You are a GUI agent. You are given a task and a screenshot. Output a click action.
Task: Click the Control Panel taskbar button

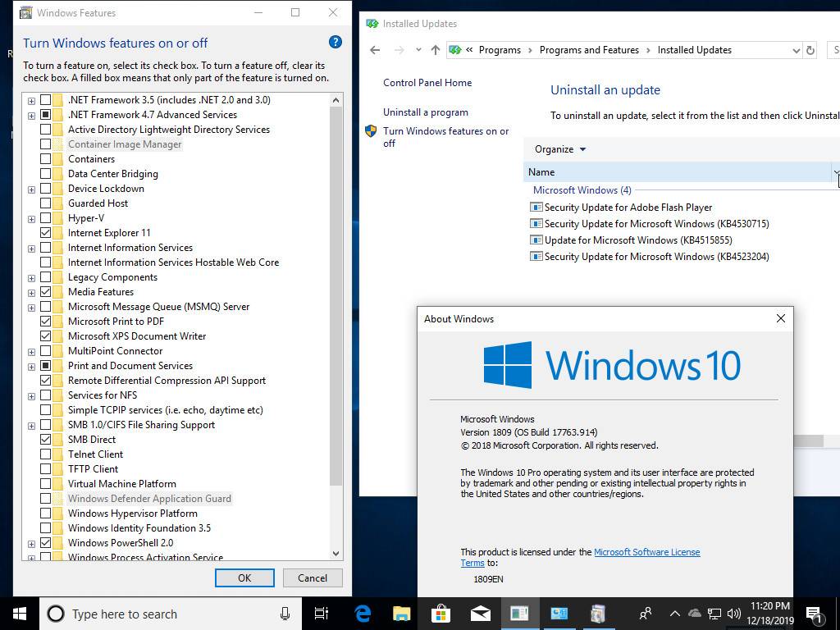tap(559, 614)
